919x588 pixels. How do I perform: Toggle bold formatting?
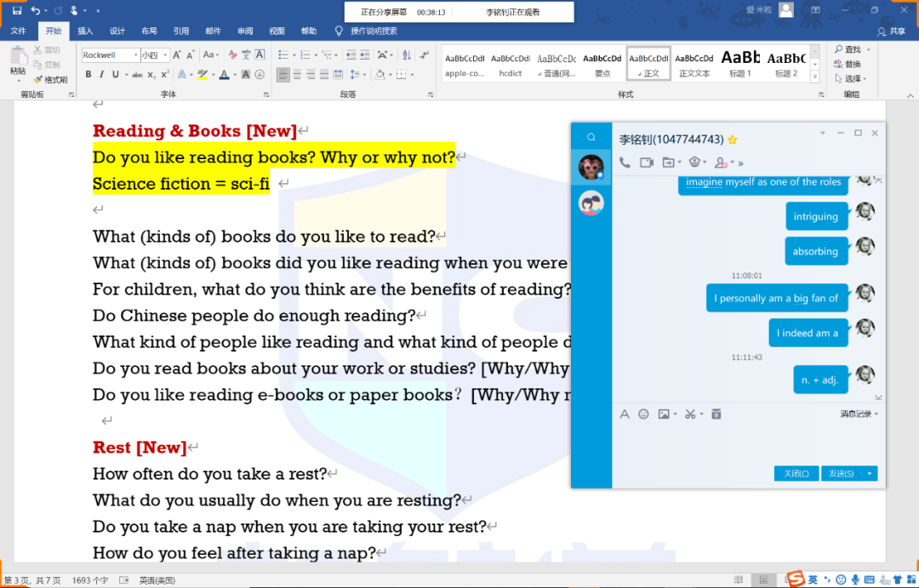[88, 75]
